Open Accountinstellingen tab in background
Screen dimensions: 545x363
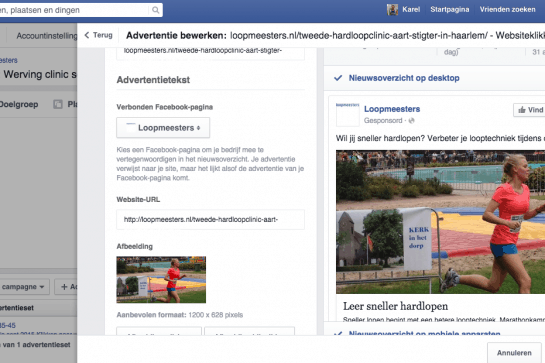47,36
